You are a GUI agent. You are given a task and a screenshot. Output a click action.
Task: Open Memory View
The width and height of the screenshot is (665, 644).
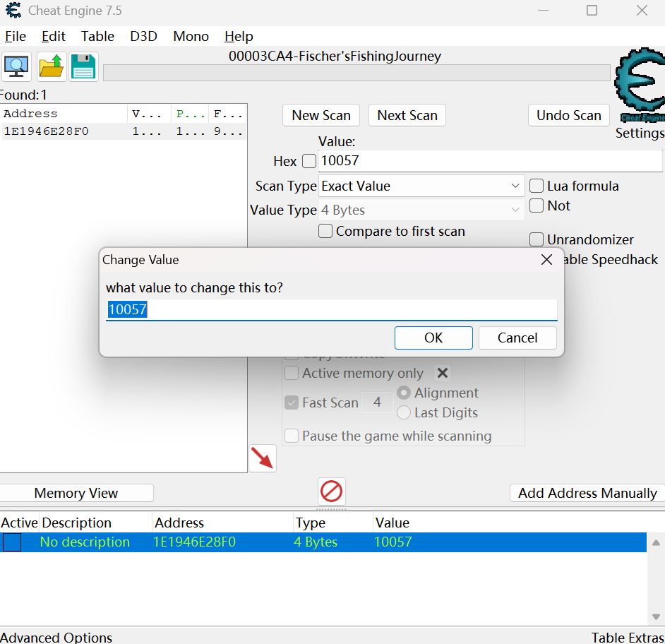coord(76,493)
